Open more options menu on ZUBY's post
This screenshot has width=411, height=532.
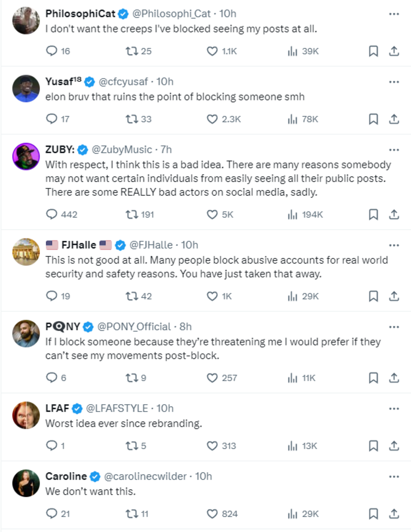[394, 150]
